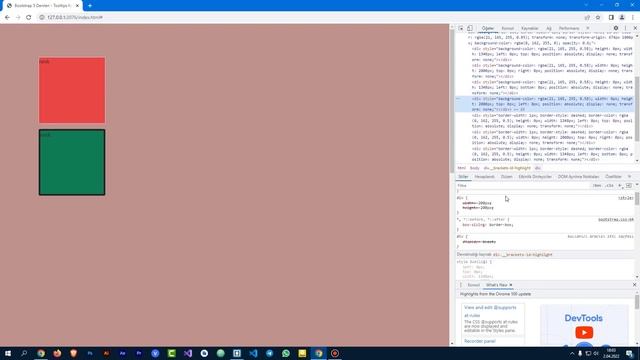Screen dimensions: 640x360
Task: Select the Hesaplandı subtab
Action: tap(484, 177)
